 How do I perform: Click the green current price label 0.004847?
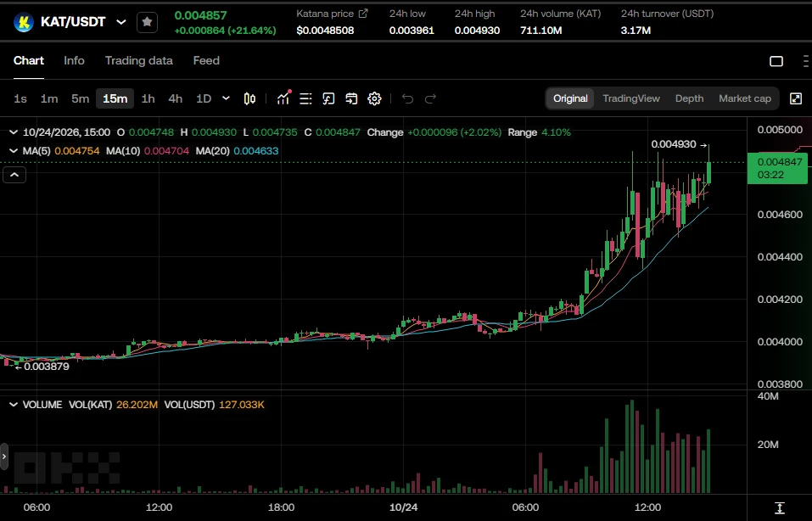point(777,168)
